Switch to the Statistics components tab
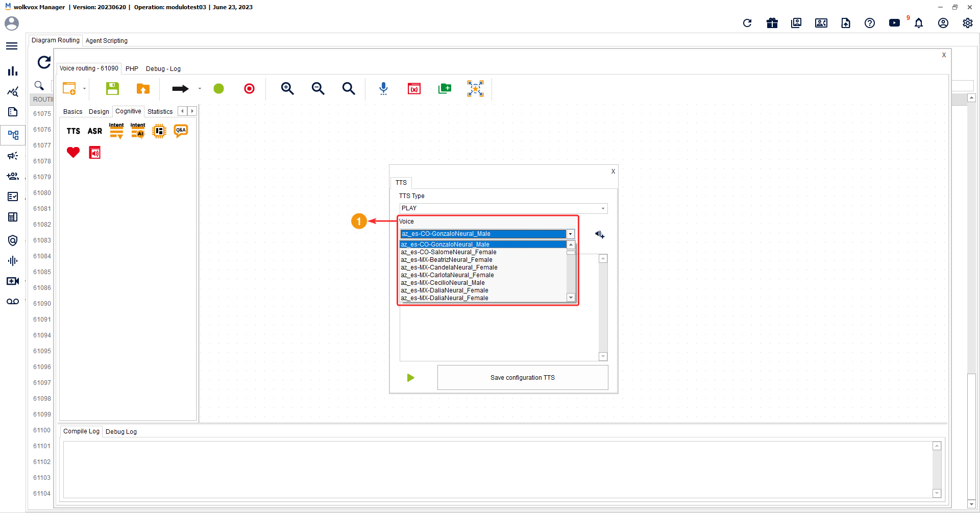Screen dimensions: 980x513 (x=160, y=112)
